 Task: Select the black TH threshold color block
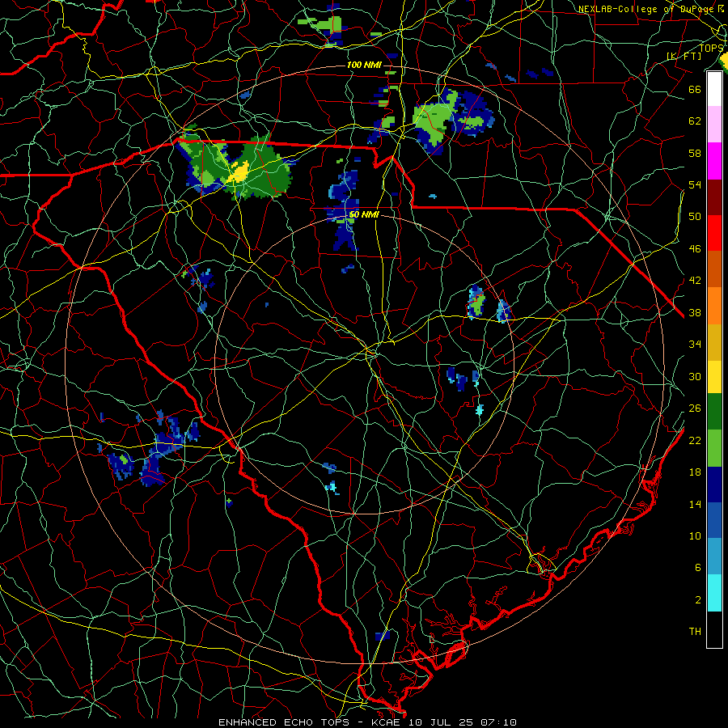(714, 629)
